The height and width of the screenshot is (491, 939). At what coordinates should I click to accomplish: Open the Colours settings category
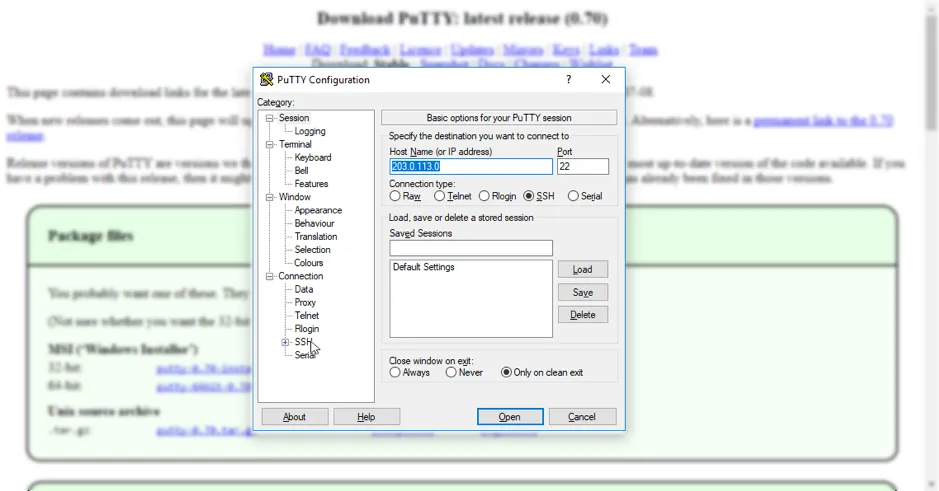[308, 263]
